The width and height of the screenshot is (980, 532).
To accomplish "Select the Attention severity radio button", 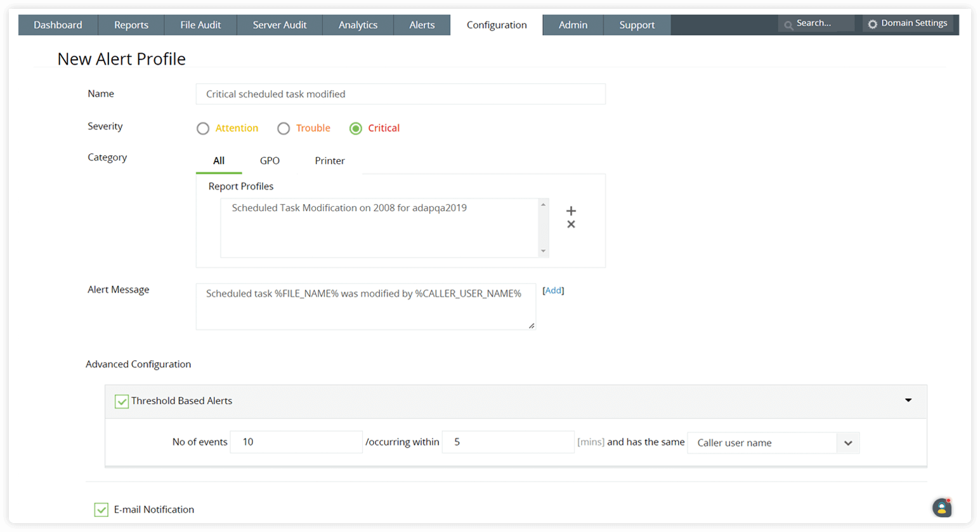I will (x=203, y=128).
